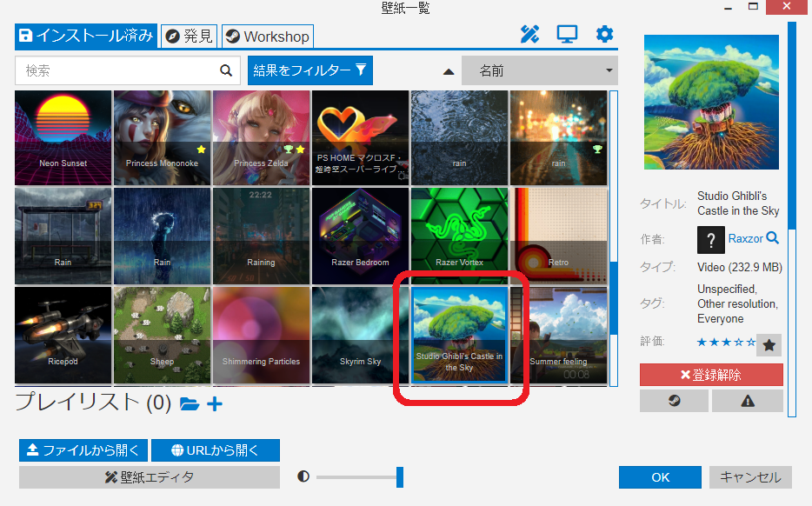Switch to the 発見 tab
Screen dimensions: 812x506
coord(189,37)
